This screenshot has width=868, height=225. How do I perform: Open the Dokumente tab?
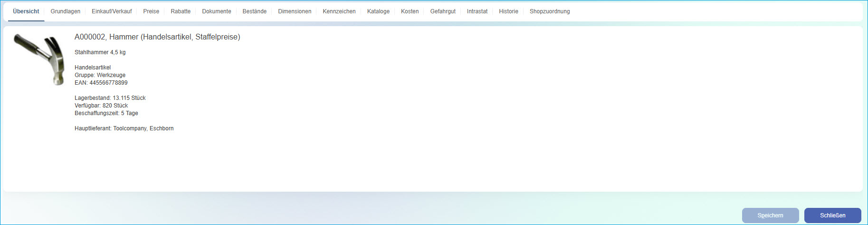[x=217, y=11]
